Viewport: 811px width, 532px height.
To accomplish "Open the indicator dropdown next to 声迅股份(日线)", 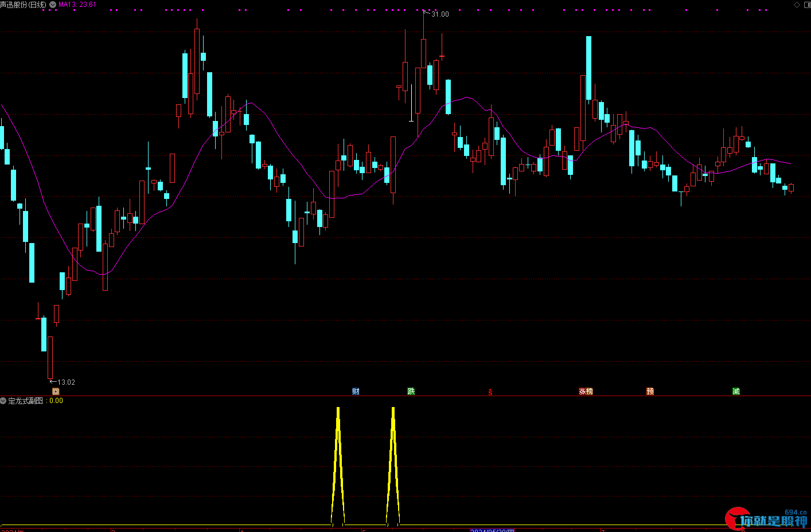I will tap(53, 5).
